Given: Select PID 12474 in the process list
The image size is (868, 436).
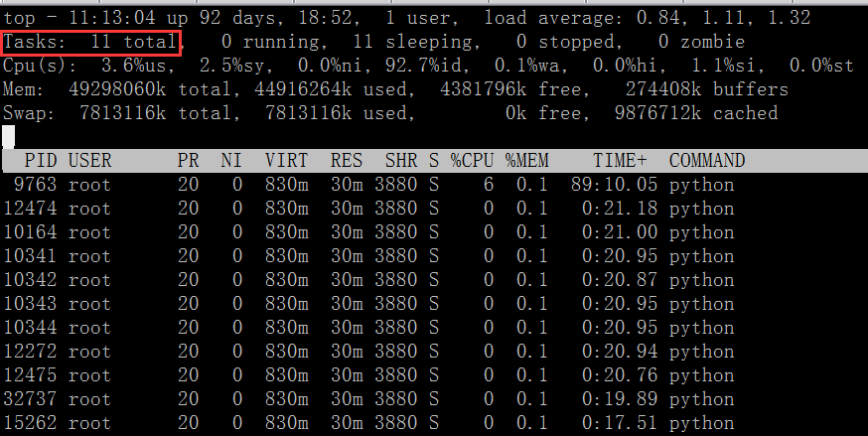Looking at the screenshot, I should click(30, 209).
